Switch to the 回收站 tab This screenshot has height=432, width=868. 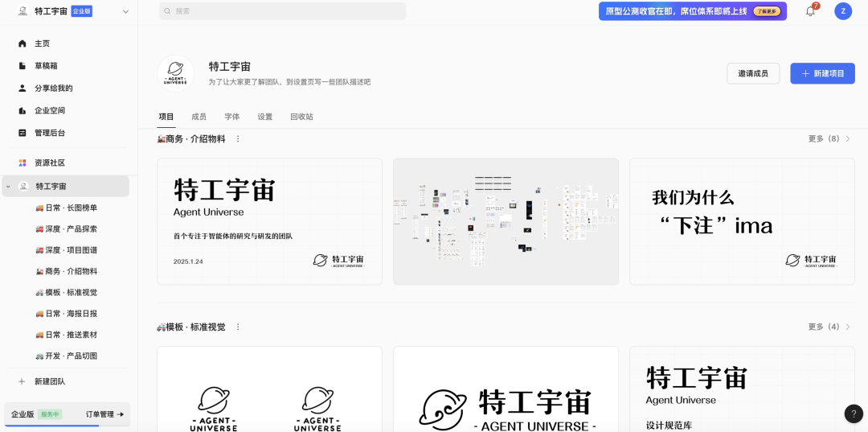point(301,117)
